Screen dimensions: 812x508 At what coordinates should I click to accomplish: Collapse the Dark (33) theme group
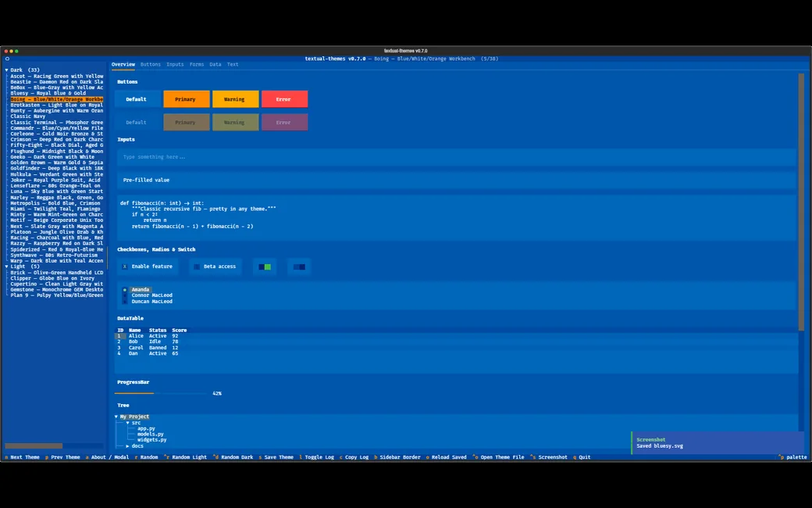tap(7, 70)
